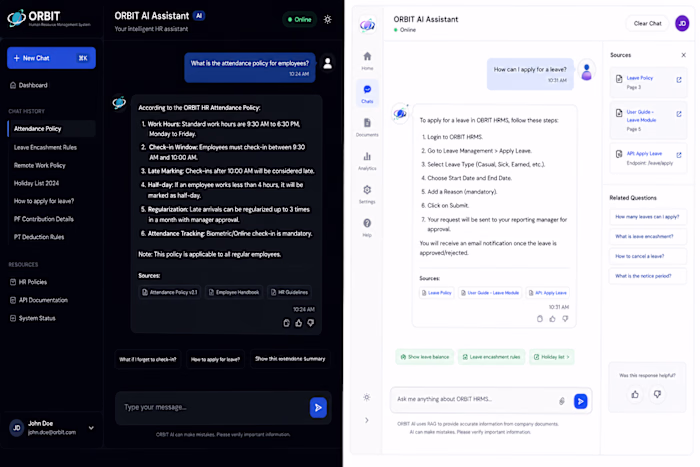Toggle light mode sun icon in dark header
Screen dimensions: 700x467
[x=327, y=19]
